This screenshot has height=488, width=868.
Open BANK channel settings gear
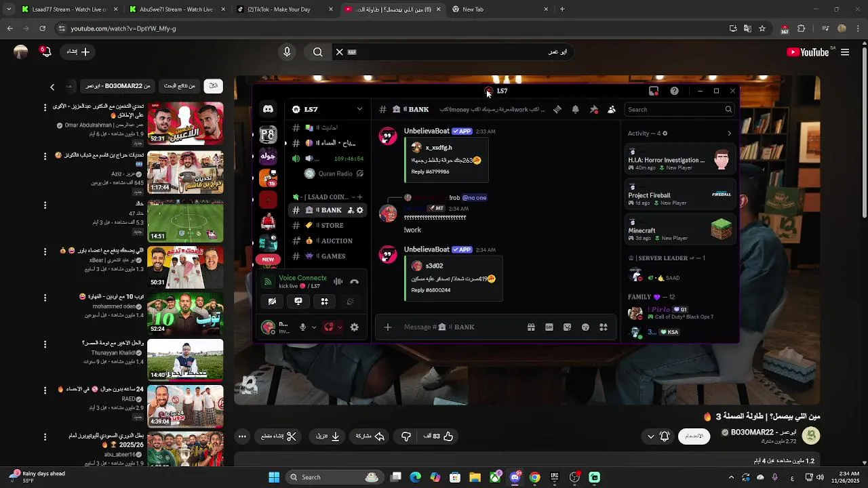point(360,210)
